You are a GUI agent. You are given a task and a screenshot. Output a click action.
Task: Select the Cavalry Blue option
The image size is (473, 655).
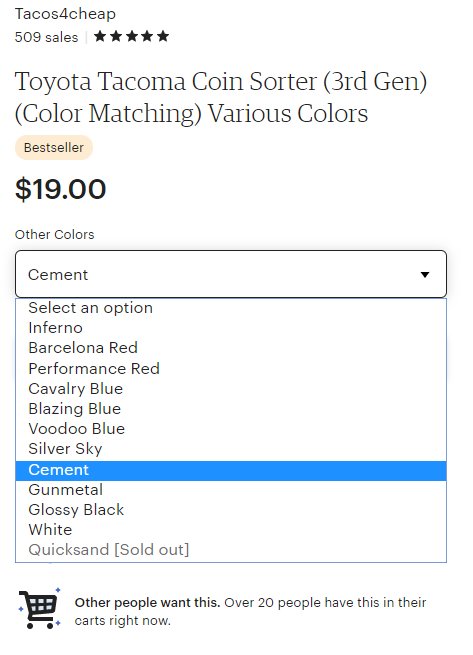(231, 388)
